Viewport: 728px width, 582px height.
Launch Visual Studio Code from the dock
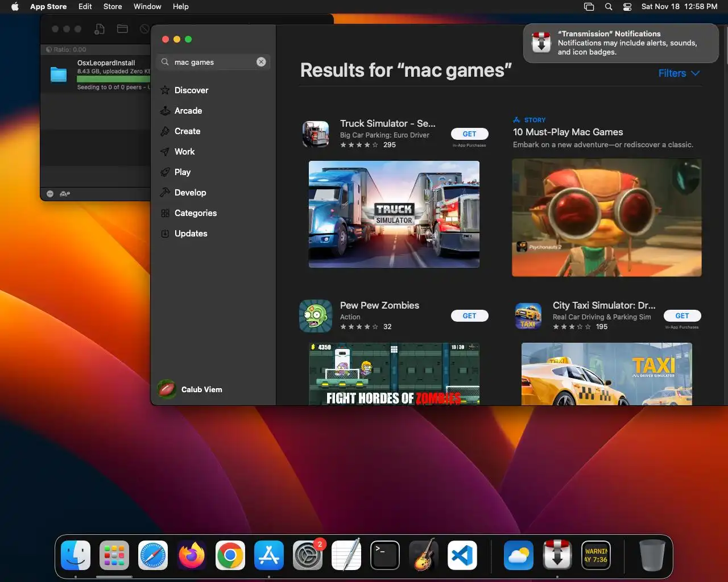[462, 555]
